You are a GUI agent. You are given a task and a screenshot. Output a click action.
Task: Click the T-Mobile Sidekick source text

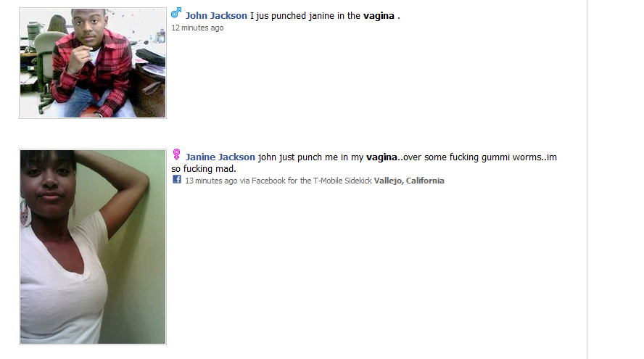[x=342, y=181]
